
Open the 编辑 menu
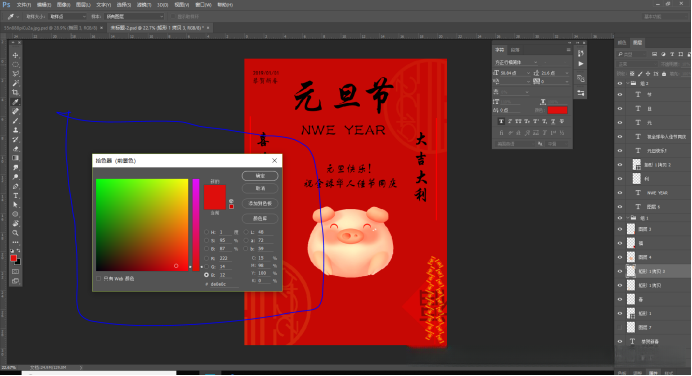[x=44, y=5]
